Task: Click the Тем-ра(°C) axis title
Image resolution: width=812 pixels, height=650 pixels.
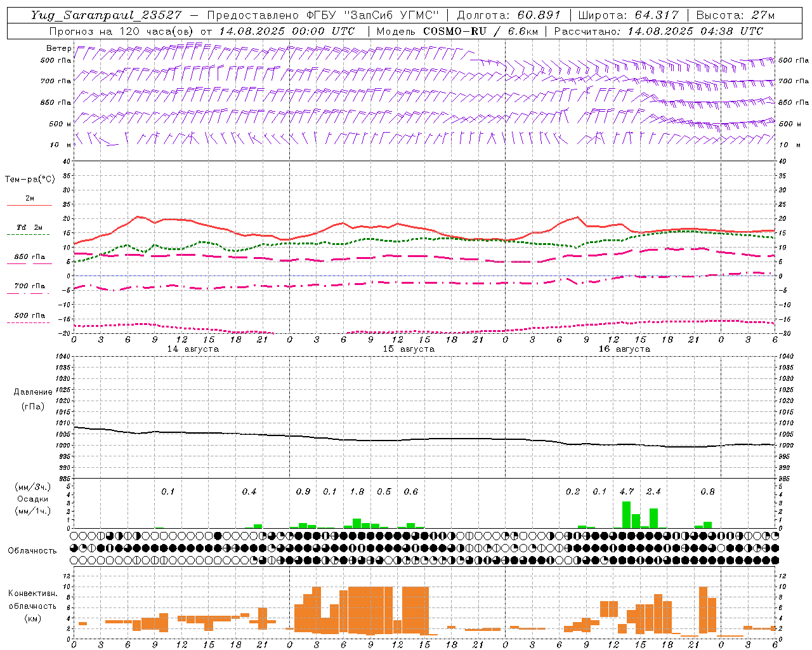Action: point(30,180)
